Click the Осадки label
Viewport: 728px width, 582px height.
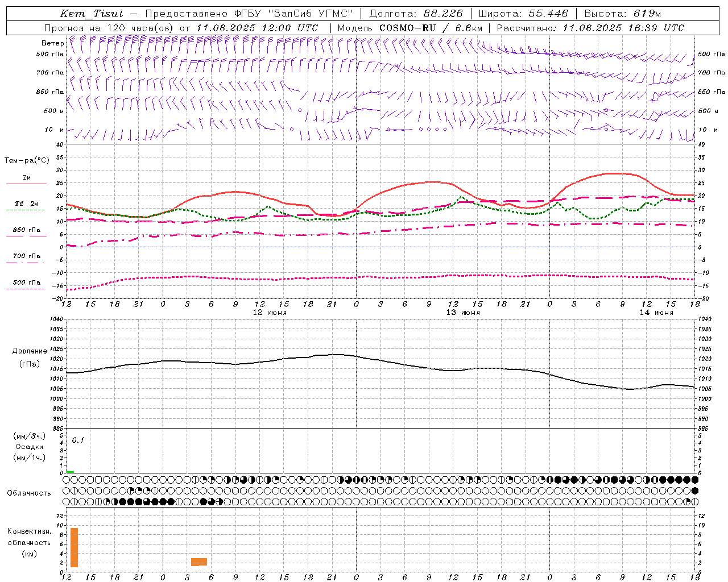pos(30,447)
